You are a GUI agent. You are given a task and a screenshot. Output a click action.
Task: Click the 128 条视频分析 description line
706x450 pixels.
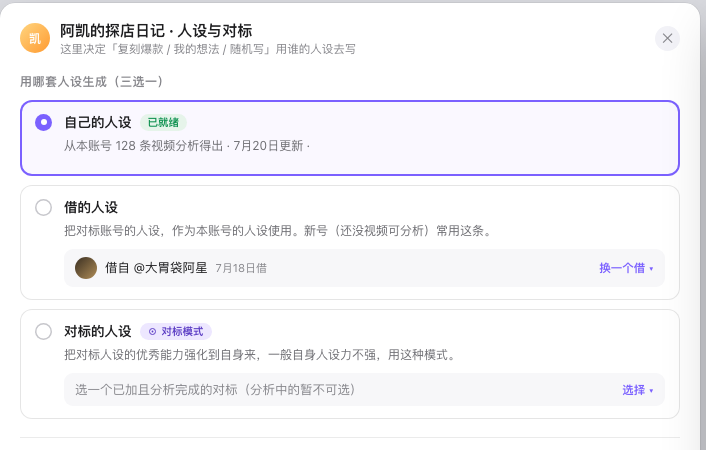pyautogui.click(x=186, y=146)
